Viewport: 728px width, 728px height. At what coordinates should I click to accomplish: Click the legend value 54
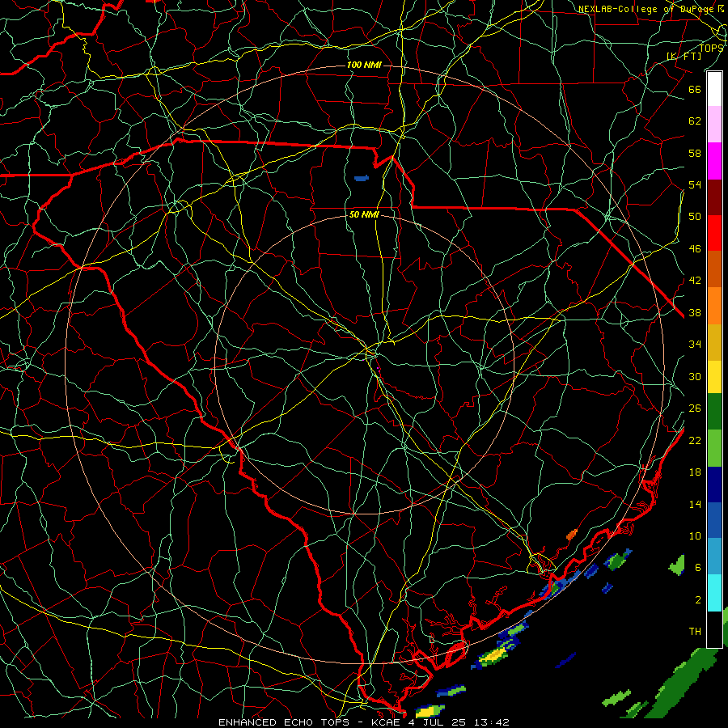pyautogui.click(x=695, y=184)
